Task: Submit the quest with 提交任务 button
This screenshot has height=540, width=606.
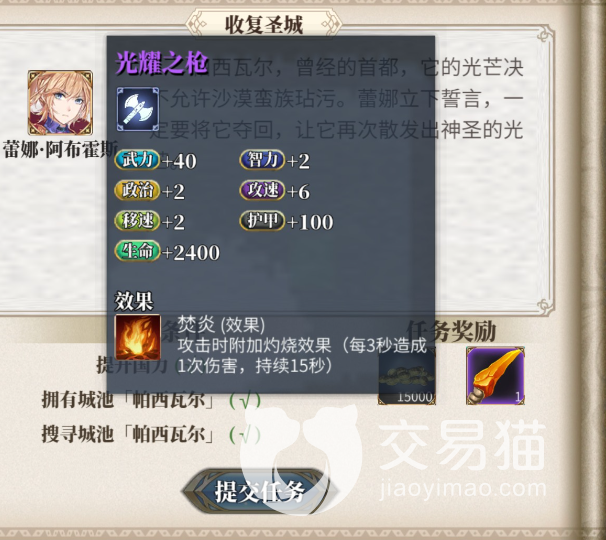Action: pos(261,492)
